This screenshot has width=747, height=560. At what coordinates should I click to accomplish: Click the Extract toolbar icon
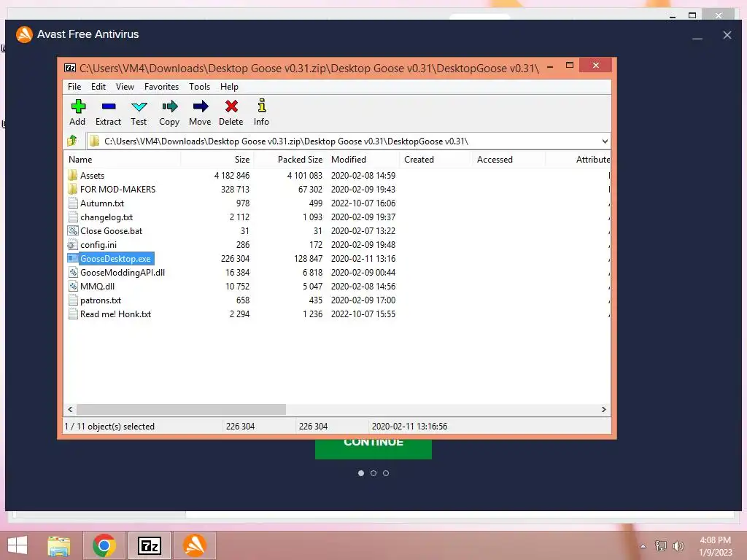109,106
